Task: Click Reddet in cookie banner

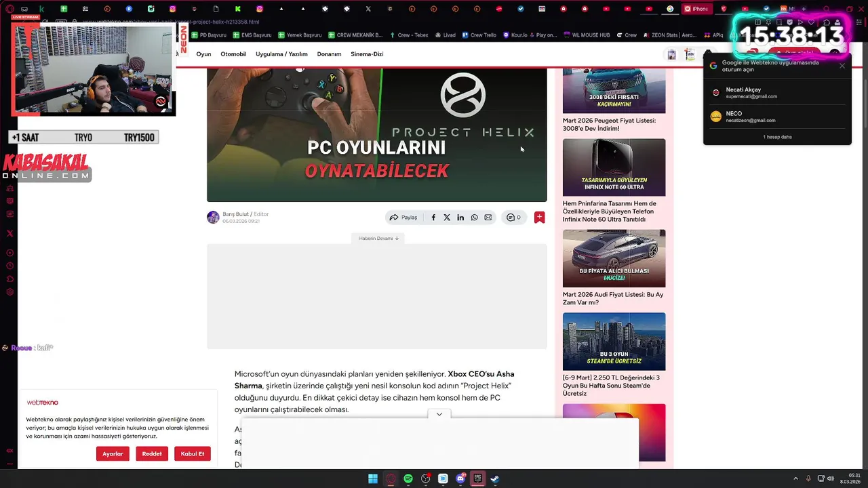Action: click(x=152, y=453)
